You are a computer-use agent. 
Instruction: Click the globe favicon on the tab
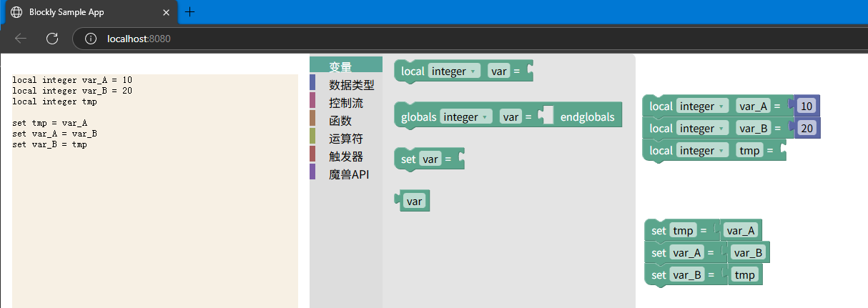click(16, 12)
